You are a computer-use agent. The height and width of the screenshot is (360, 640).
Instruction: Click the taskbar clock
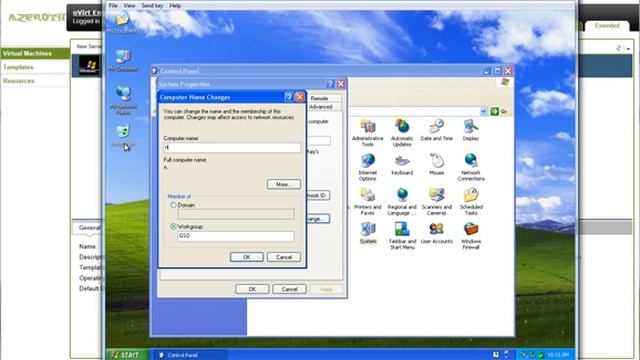(558, 355)
